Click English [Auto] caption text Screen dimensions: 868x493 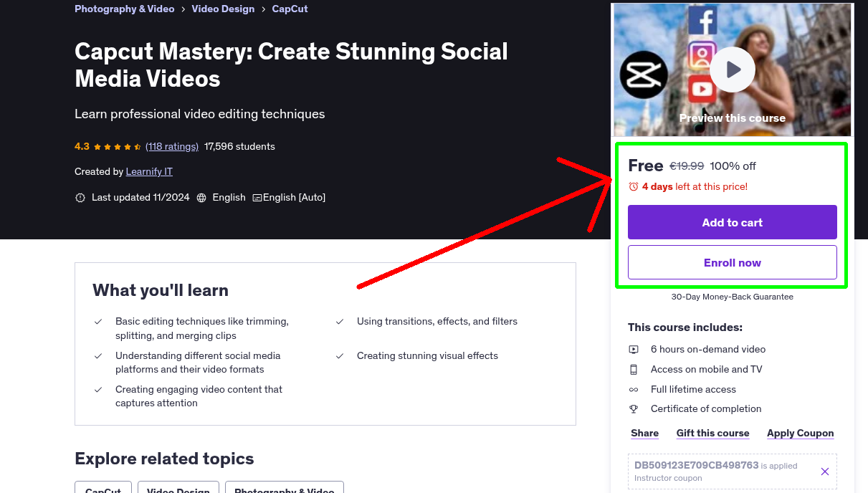(x=294, y=198)
